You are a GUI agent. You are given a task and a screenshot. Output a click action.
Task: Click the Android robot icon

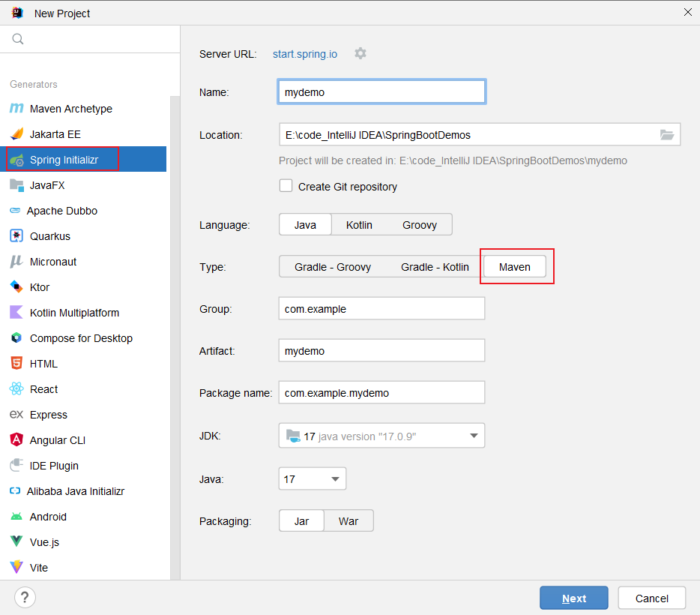(16, 517)
